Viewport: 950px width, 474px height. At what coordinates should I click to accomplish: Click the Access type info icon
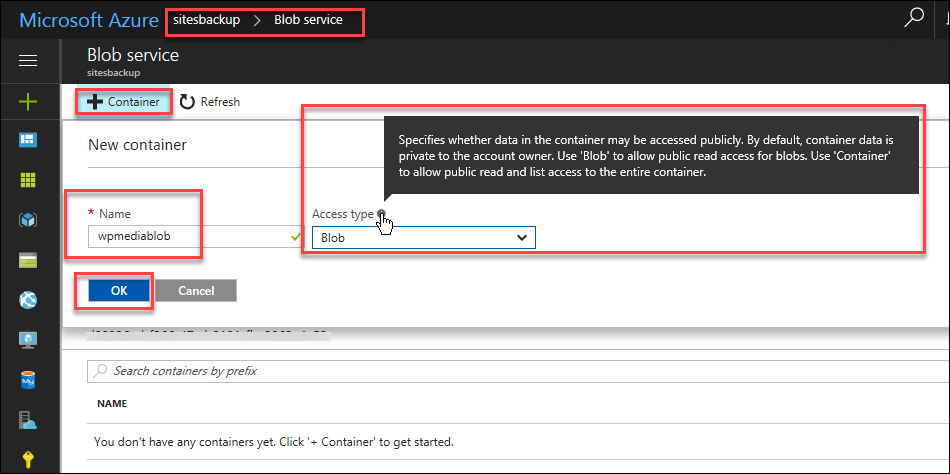coord(381,213)
